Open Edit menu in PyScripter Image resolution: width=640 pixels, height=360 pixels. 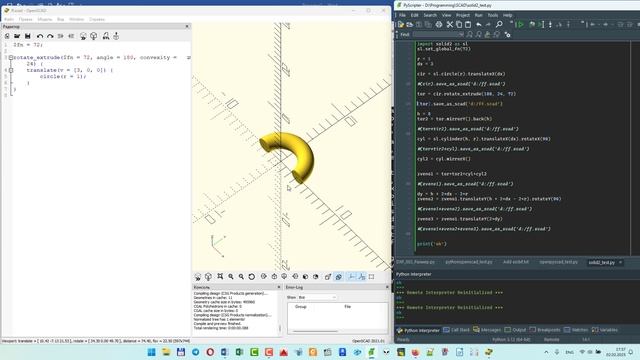pos(415,15)
